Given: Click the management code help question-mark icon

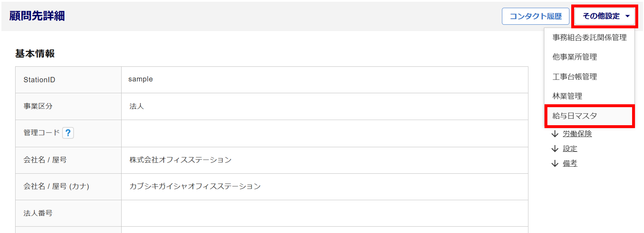Looking at the screenshot, I should click(x=68, y=133).
